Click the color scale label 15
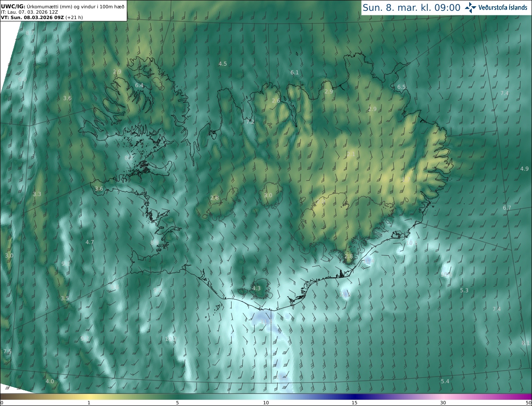 [x=355, y=403]
